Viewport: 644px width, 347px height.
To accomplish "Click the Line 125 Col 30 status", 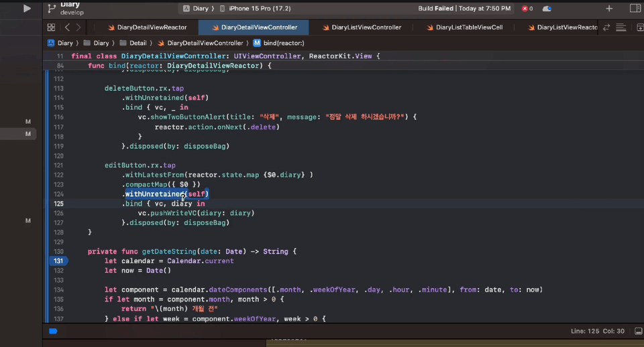I will (x=598, y=331).
